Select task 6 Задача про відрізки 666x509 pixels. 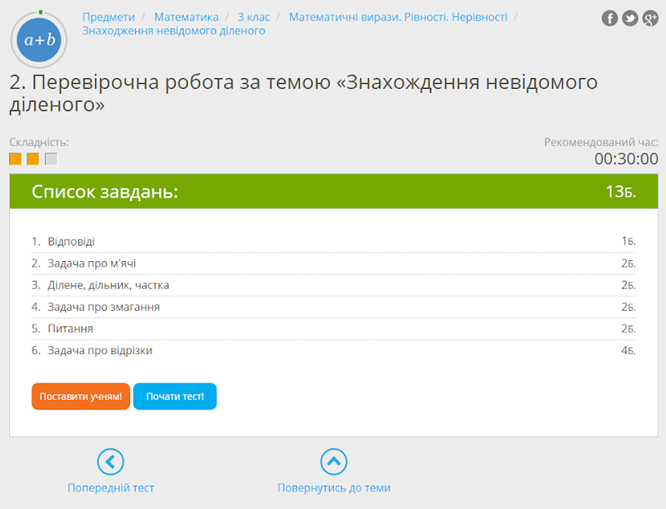click(100, 351)
